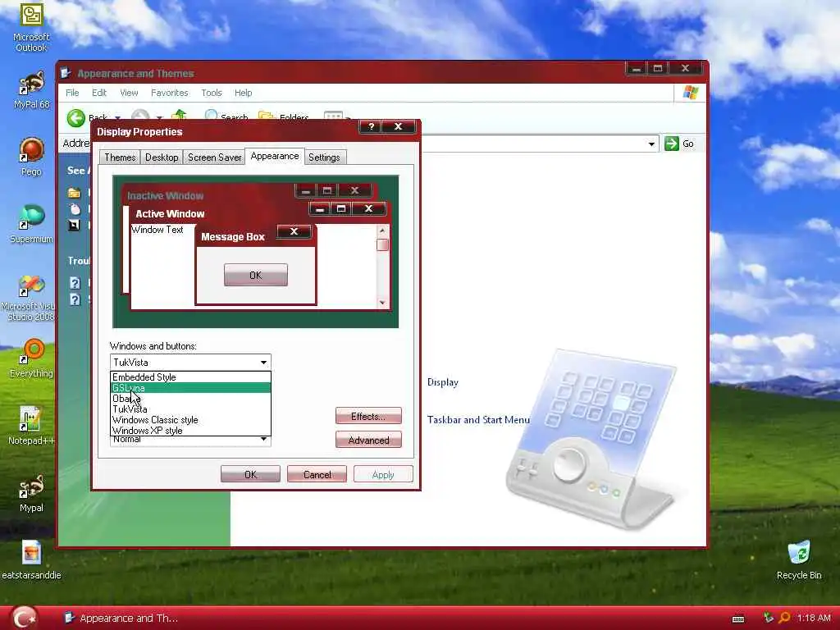Launch Mypal desktop shortcut
840x630 pixels.
[31, 493]
